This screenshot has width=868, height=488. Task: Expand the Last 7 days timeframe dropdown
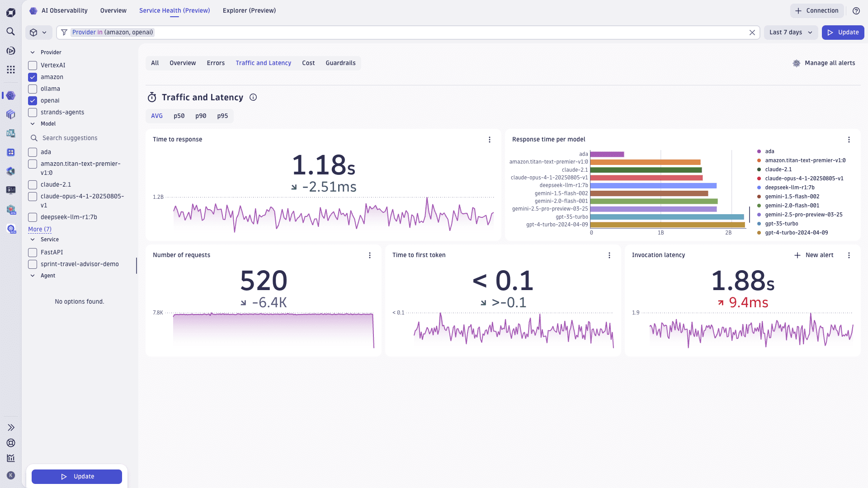click(x=790, y=32)
